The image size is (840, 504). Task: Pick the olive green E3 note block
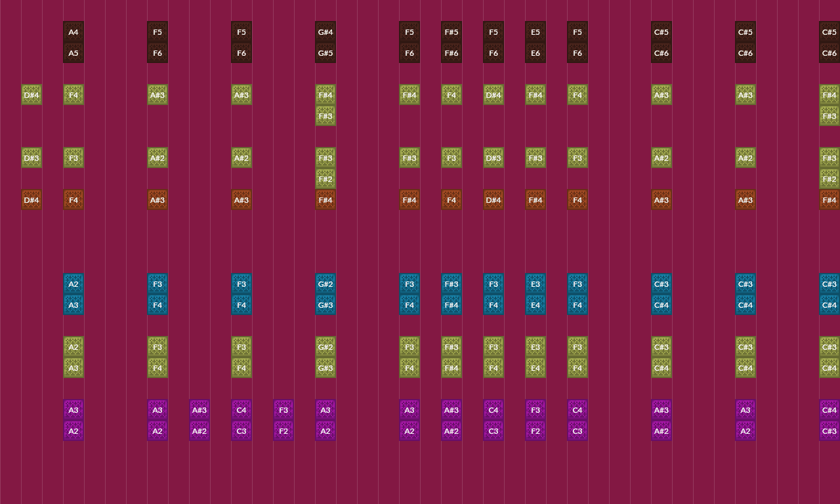click(535, 347)
